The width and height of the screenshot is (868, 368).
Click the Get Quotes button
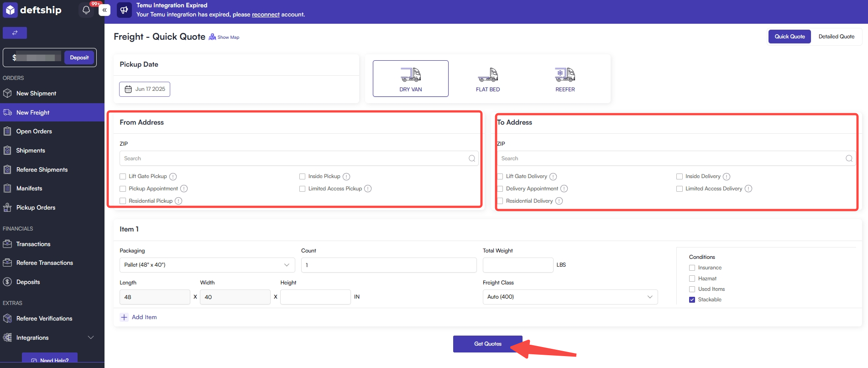point(487,344)
